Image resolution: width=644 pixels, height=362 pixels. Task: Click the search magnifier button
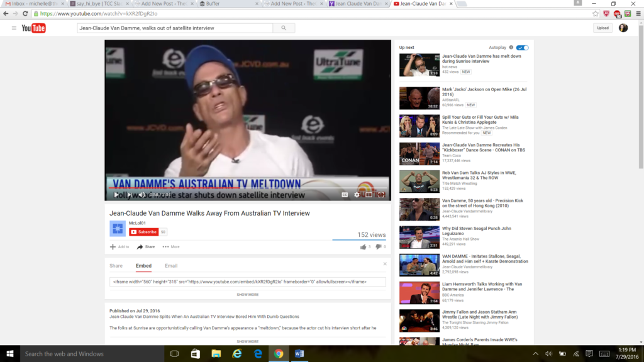pyautogui.click(x=284, y=28)
